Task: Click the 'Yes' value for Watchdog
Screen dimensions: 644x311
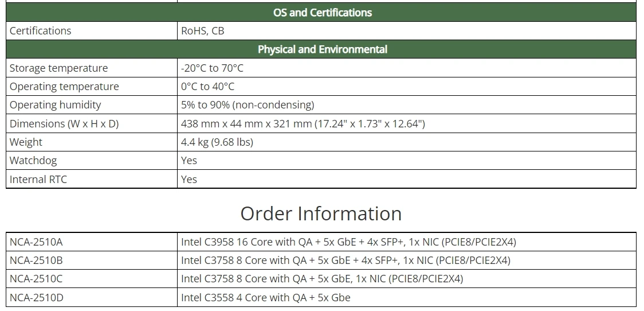Action: coord(189,161)
